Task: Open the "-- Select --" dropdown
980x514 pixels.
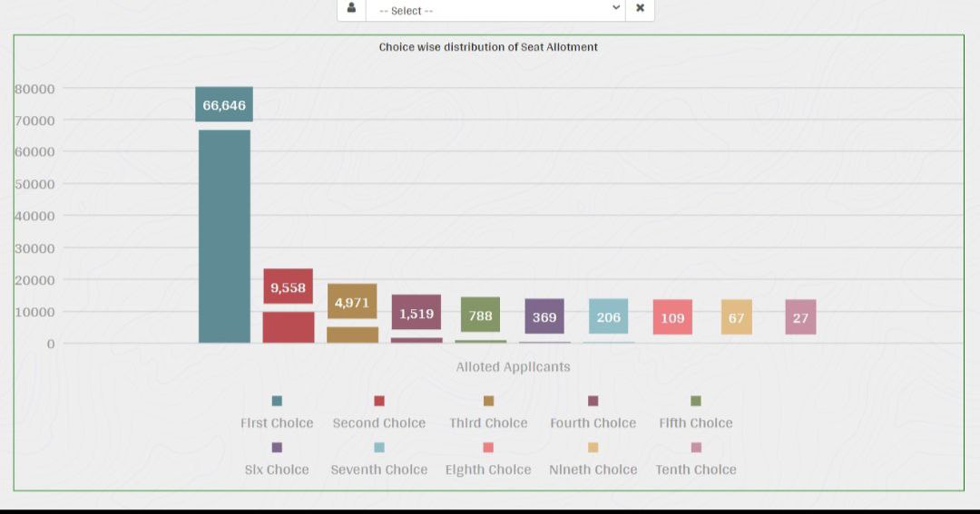Action: pos(490,10)
